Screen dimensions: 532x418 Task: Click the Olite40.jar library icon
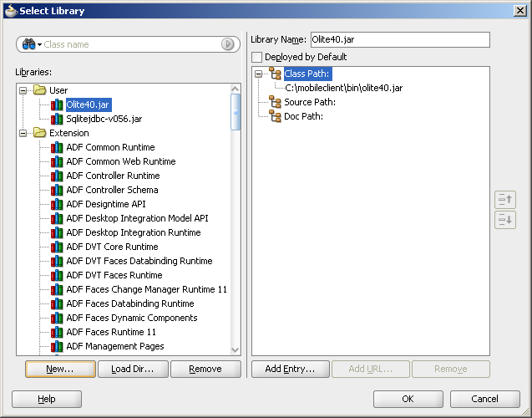pyautogui.click(x=57, y=104)
